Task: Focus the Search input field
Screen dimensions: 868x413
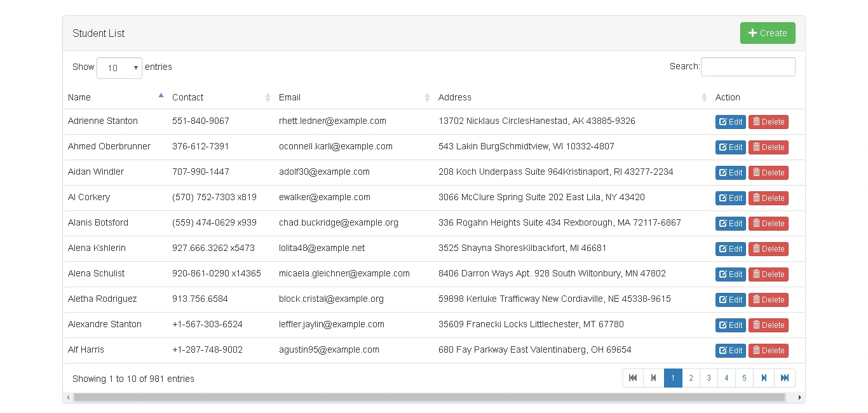Action: (x=747, y=67)
